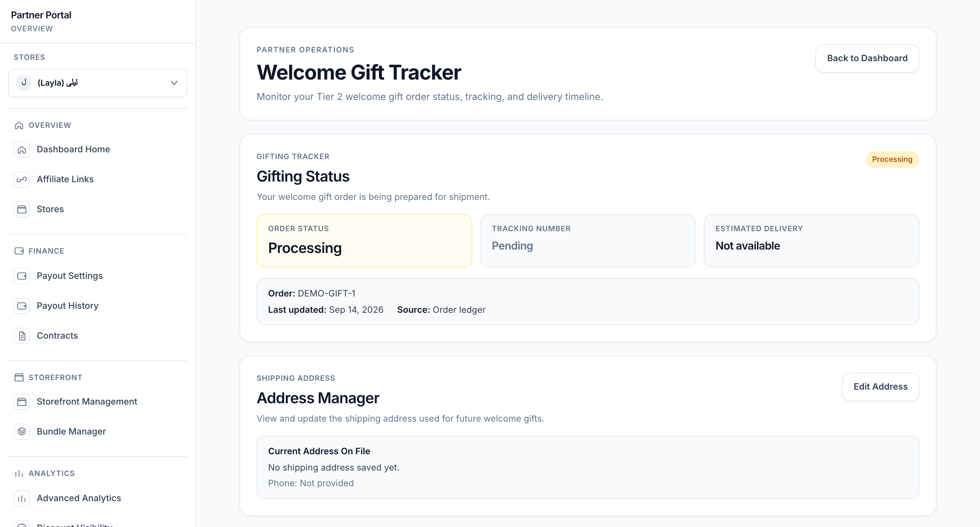
Task: Click the Storefront Management icon
Action: click(22, 402)
